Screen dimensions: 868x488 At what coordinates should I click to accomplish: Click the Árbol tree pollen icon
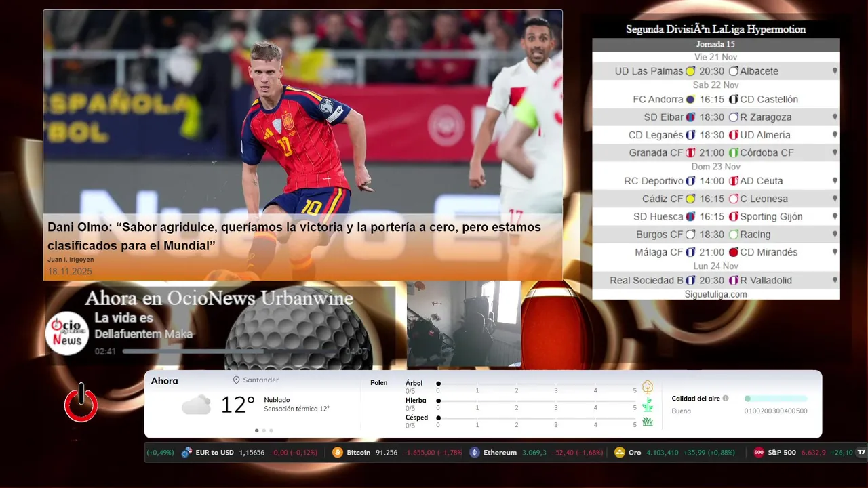[x=648, y=387]
